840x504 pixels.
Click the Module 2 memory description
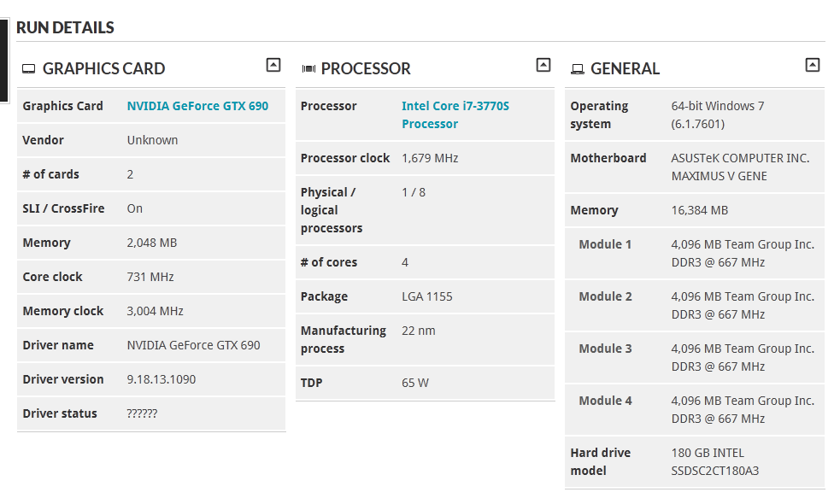(743, 305)
